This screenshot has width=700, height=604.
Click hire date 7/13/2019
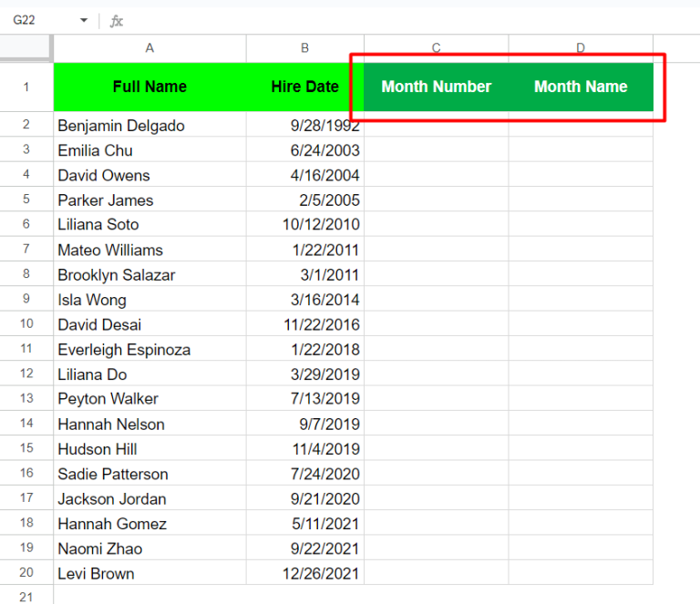click(x=305, y=398)
